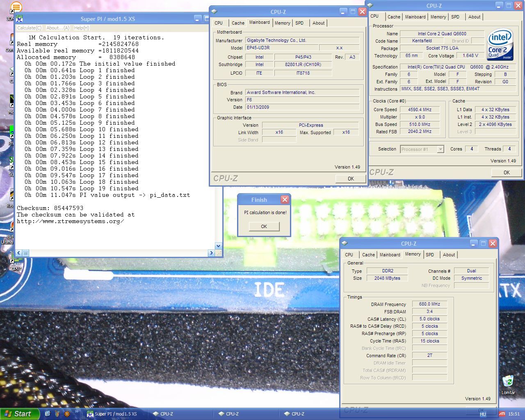Screen dimensions: 525x420
Task: Open CPU tab in Memory CPU-Z window
Action: pyautogui.click(x=349, y=255)
